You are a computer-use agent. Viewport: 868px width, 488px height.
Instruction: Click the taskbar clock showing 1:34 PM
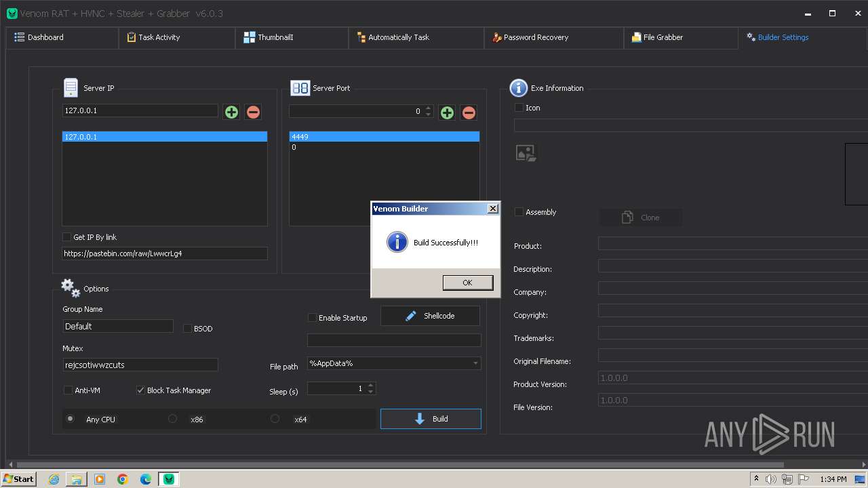click(x=833, y=479)
